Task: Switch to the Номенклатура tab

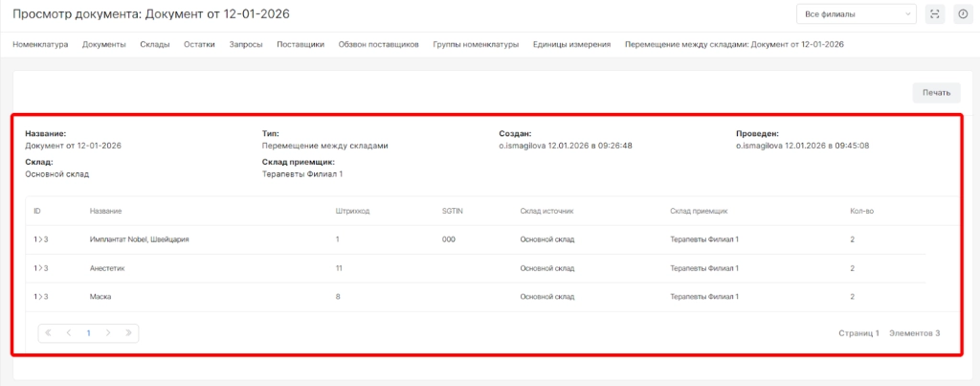Action: click(x=40, y=44)
